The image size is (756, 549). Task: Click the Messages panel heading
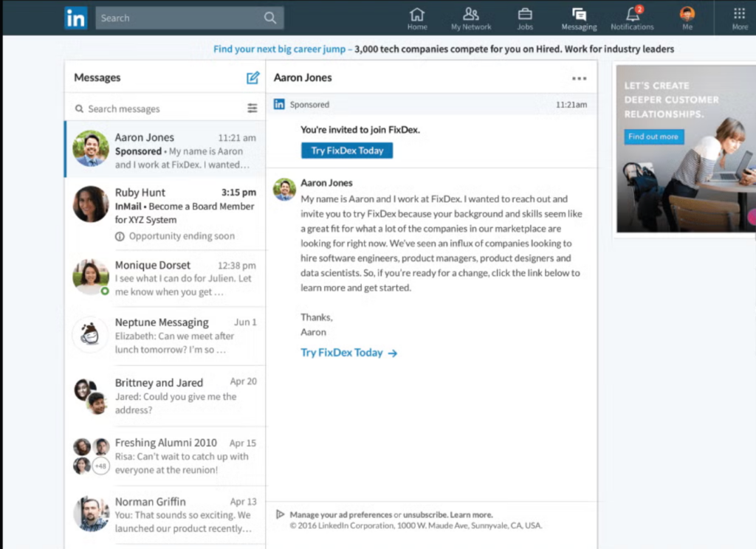[x=97, y=77]
